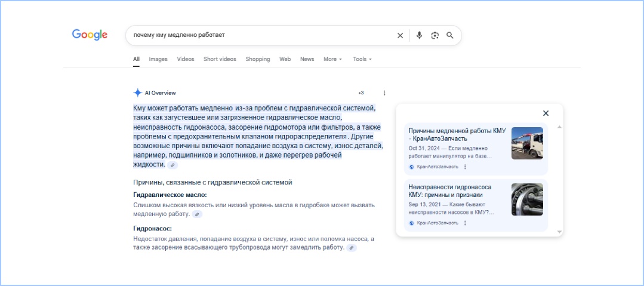Open source link chip after Гидронасос text
The image size is (644, 286).
(x=351, y=248)
